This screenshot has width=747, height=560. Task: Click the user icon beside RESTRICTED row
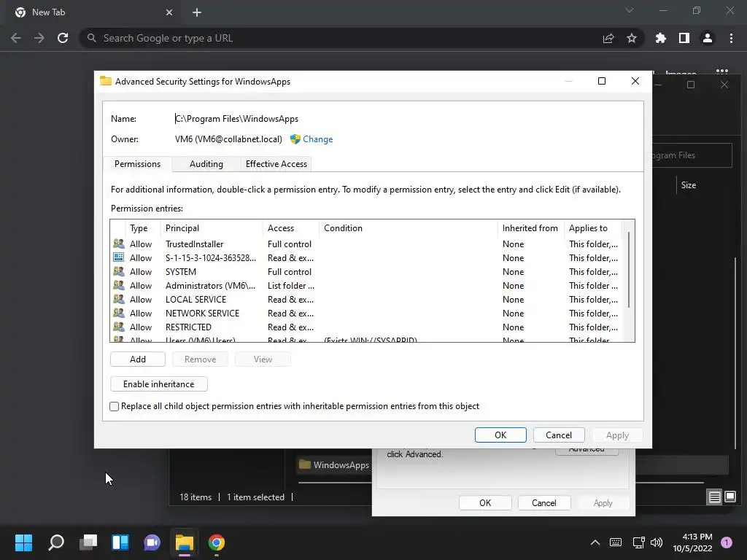coord(119,327)
